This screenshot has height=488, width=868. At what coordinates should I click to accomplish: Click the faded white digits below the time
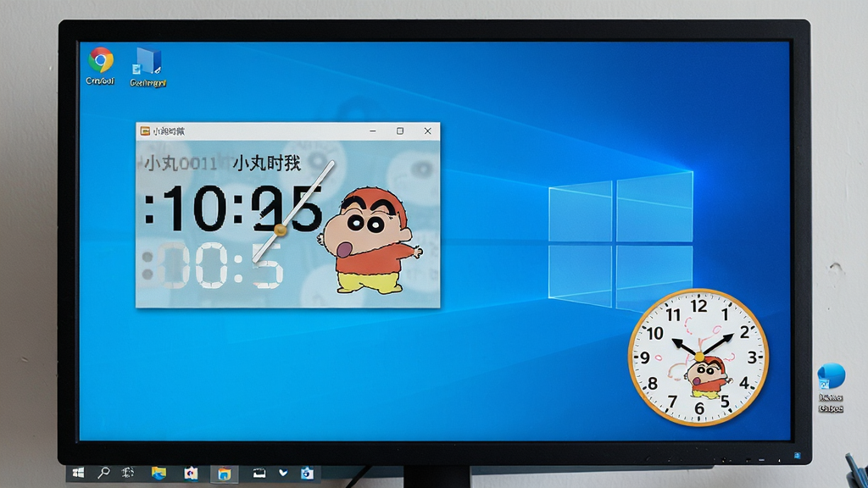pyautogui.click(x=213, y=267)
